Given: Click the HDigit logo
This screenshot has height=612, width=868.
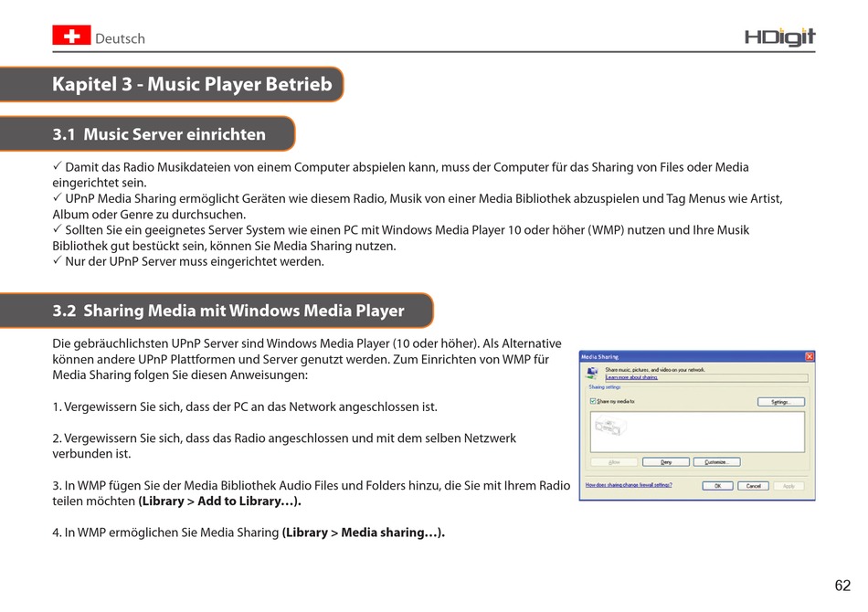Looking at the screenshot, I should coord(779,37).
